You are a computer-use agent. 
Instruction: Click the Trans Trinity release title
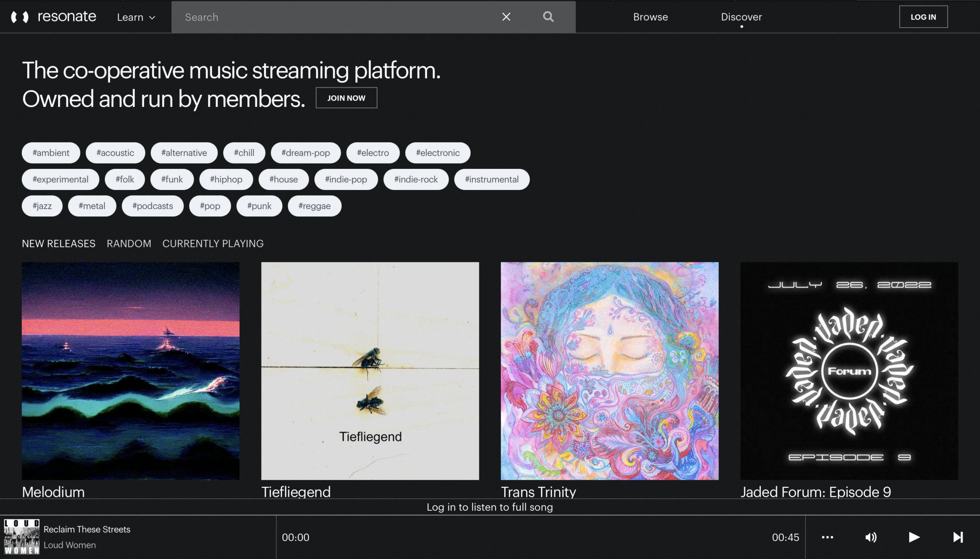(539, 492)
